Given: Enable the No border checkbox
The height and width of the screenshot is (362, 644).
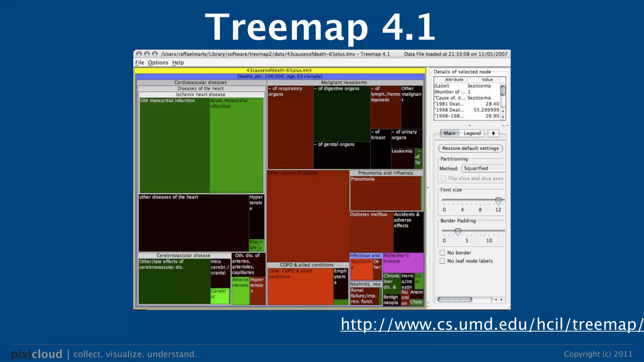Looking at the screenshot, I should [x=442, y=253].
